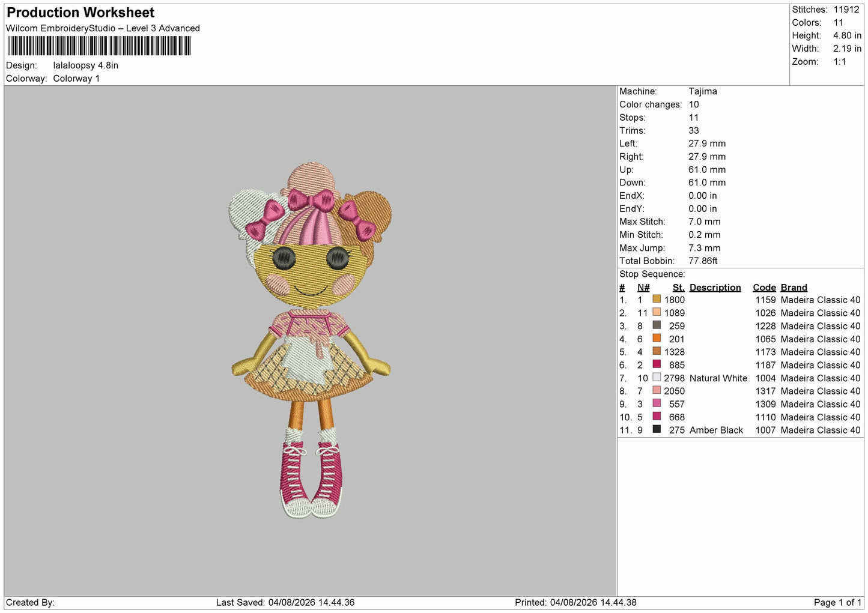The image size is (868, 613).
Task: Click the Up value 61.0 mm
Action: pos(707,169)
